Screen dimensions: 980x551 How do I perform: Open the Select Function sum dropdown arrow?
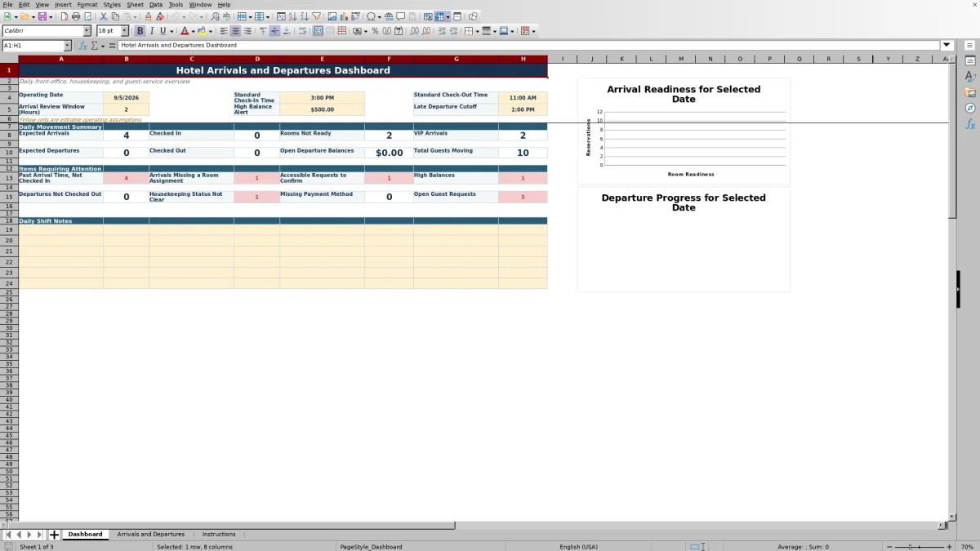103,46
